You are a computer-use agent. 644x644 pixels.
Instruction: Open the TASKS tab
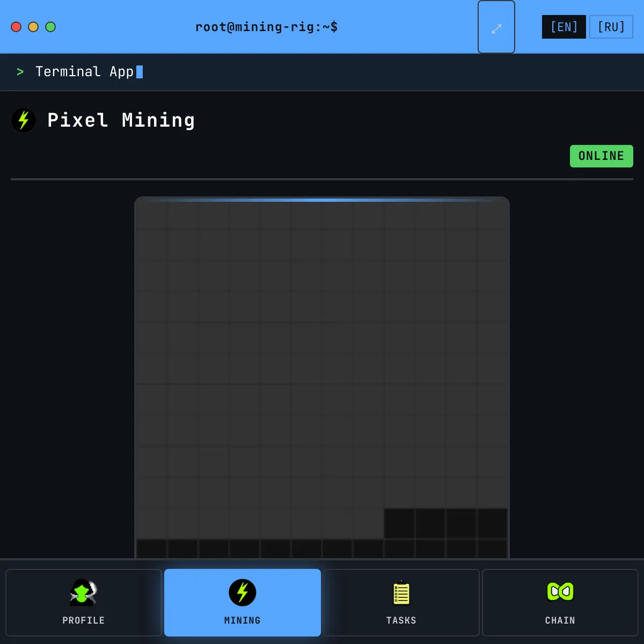(x=401, y=620)
